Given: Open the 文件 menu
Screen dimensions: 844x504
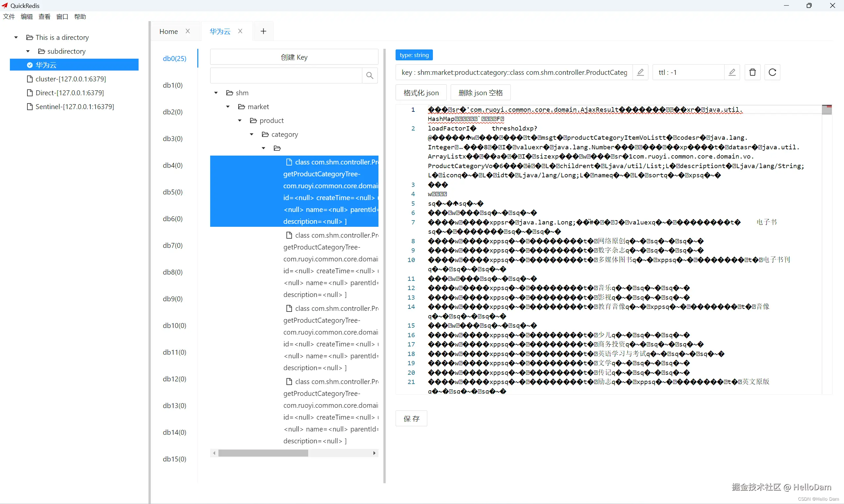Looking at the screenshot, I should click(x=9, y=16).
